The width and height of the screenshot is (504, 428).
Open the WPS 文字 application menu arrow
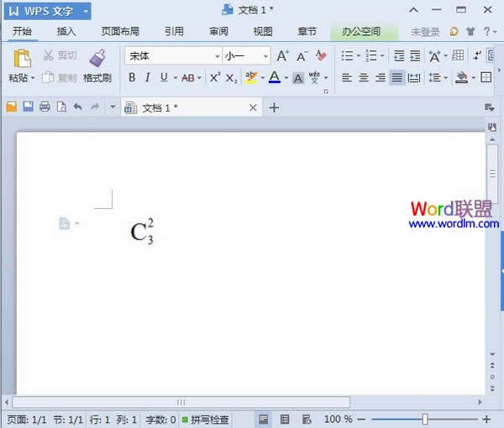[86, 10]
